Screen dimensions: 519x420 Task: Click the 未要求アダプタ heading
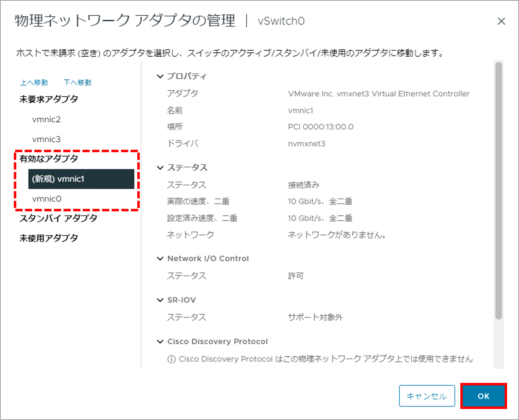pos(49,99)
